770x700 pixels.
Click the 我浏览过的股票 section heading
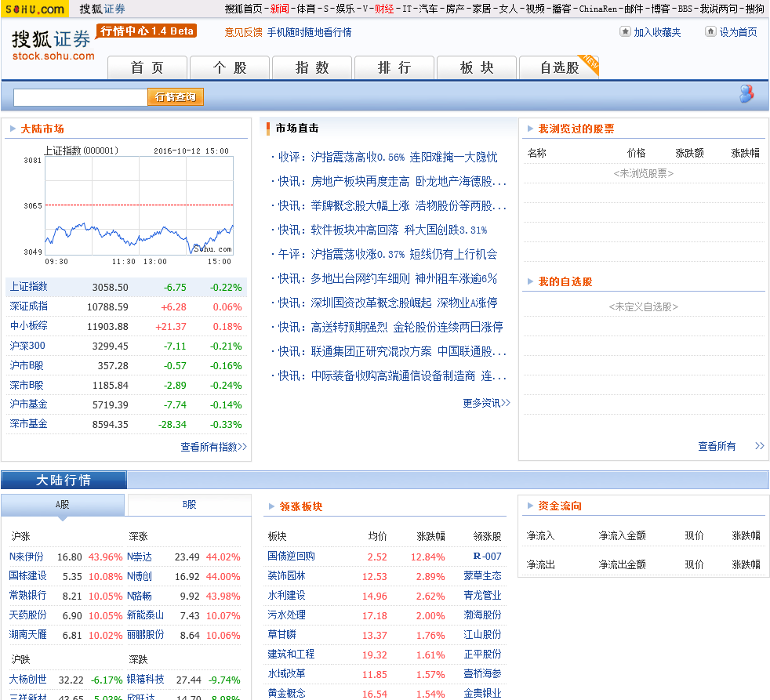tap(576, 129)
